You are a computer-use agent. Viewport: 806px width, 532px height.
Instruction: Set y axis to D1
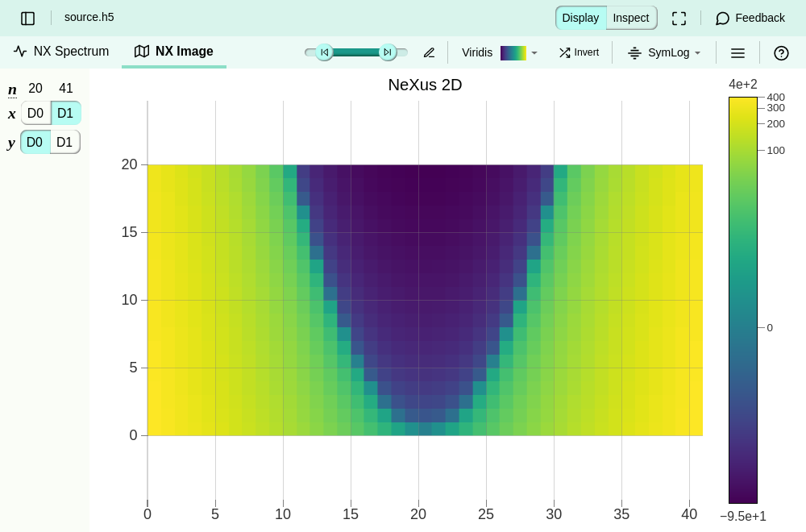(x=64, y=142)
